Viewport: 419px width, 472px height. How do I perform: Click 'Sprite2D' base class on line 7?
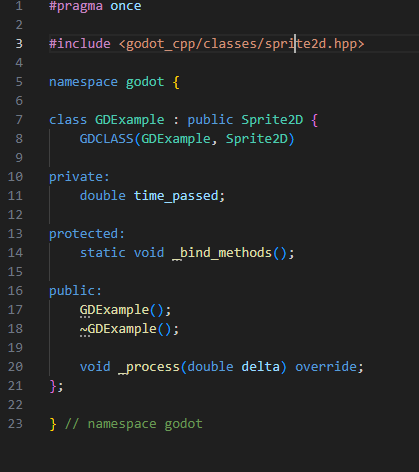272,120
